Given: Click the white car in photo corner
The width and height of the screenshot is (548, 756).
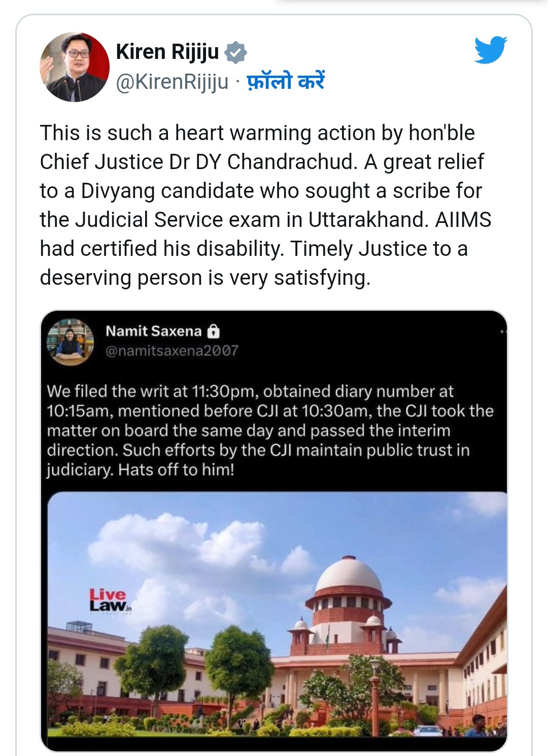Looking at the screenshot, I should click(x=428, y=731).
